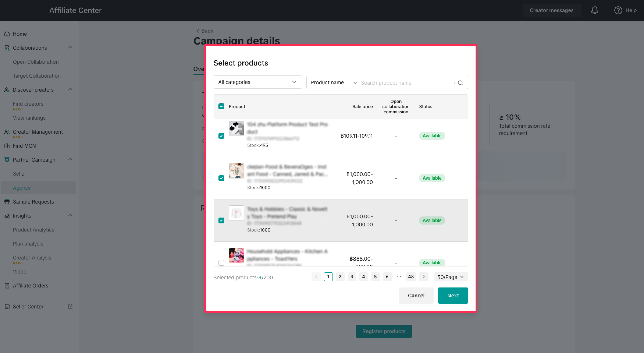Open the All categories dropdown
Screen dimensions: 644x353
tap(257, 82)
